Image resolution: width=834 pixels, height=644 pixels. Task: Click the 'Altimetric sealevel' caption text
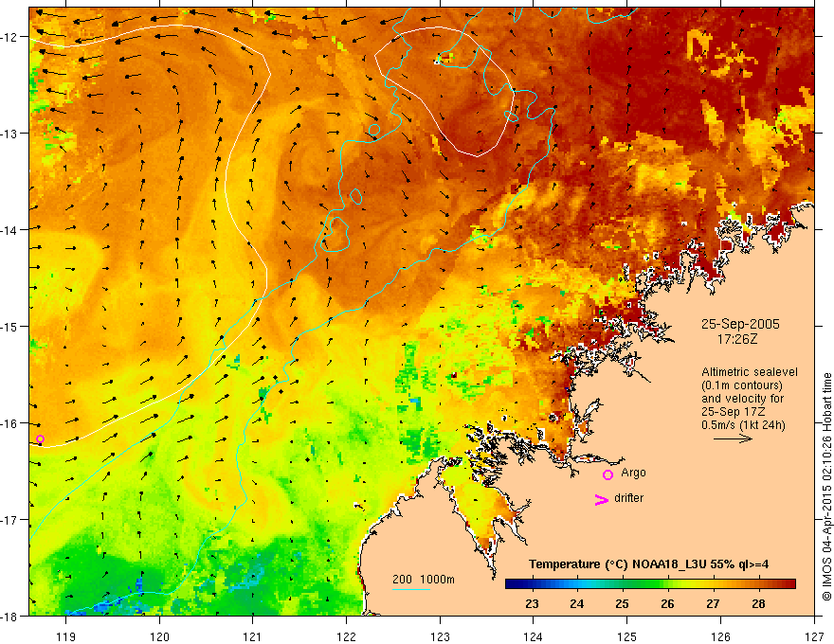coord(750,372)
